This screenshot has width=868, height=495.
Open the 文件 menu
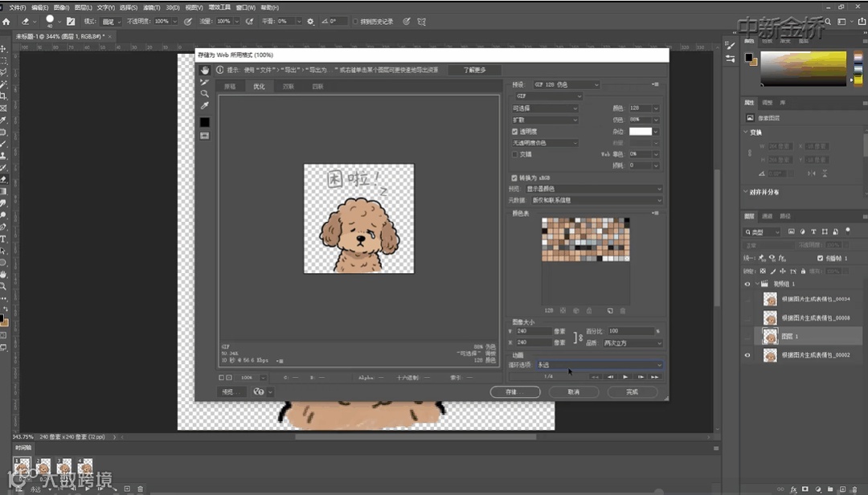[x=17, y=8]
